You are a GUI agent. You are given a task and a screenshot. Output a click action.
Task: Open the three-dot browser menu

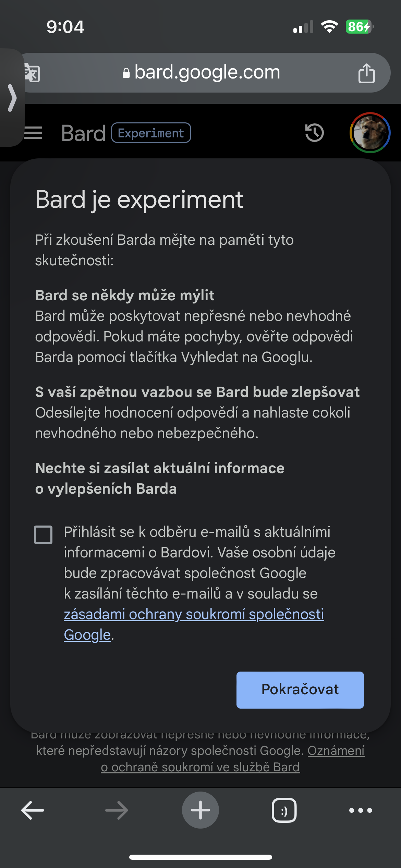click(x=361, y=810)
